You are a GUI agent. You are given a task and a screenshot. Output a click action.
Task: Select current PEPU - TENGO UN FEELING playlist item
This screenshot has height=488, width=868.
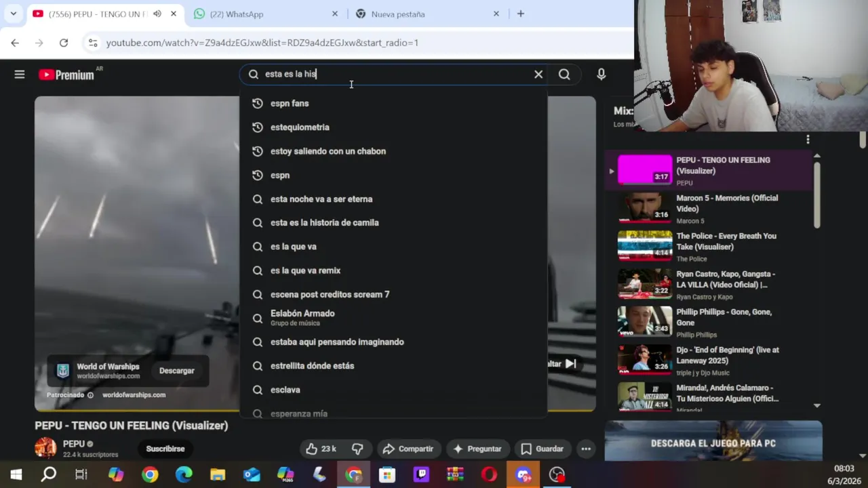click(x=708, y=171)
